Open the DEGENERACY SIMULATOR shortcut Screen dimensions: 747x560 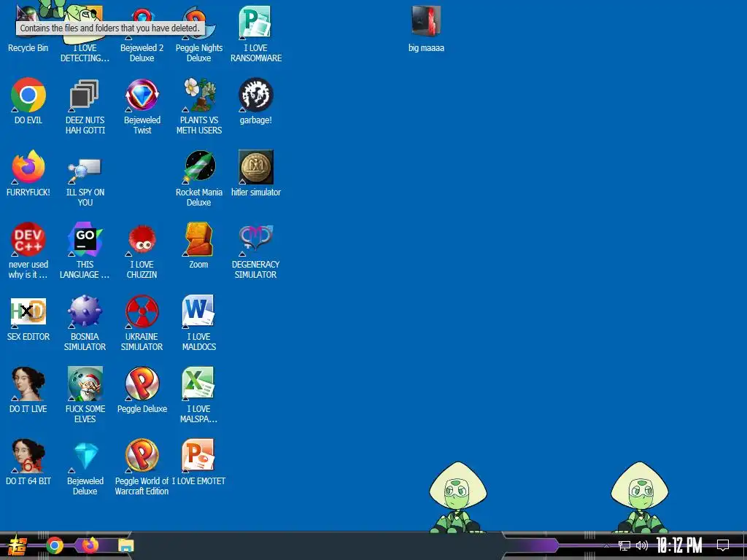tap(256, 250)
